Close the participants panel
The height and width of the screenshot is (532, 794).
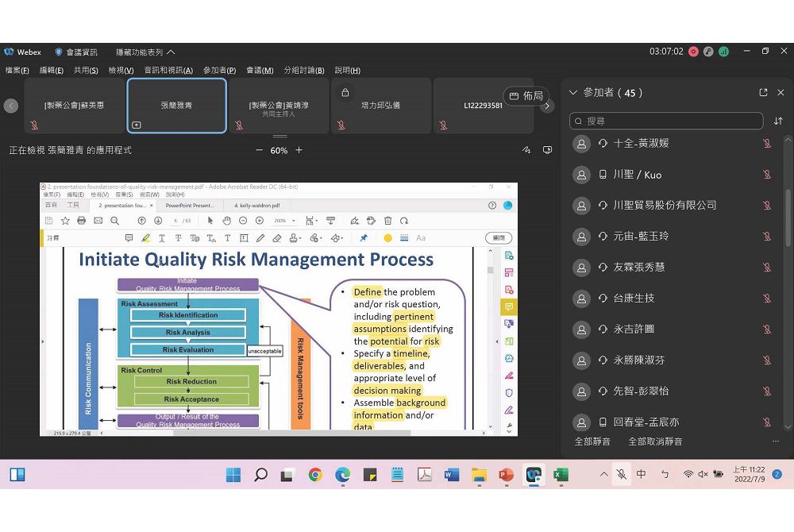click(781, 93)
